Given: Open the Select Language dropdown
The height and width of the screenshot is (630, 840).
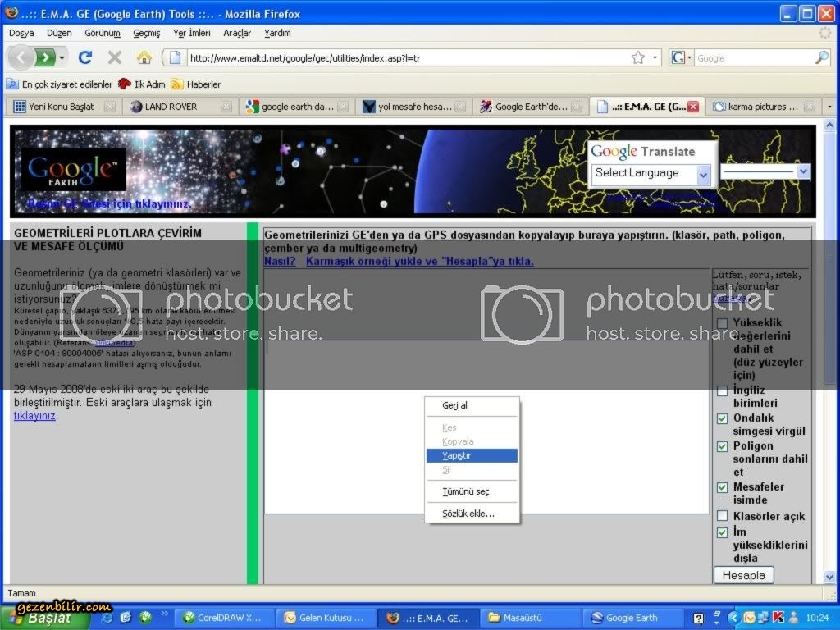Looking at the screenshot, I should (651, 173).
